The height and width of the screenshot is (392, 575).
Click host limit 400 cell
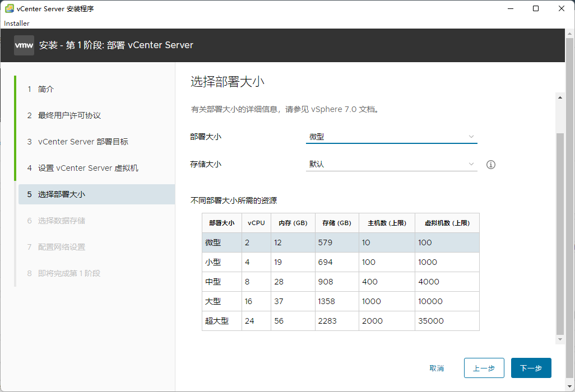387,282
